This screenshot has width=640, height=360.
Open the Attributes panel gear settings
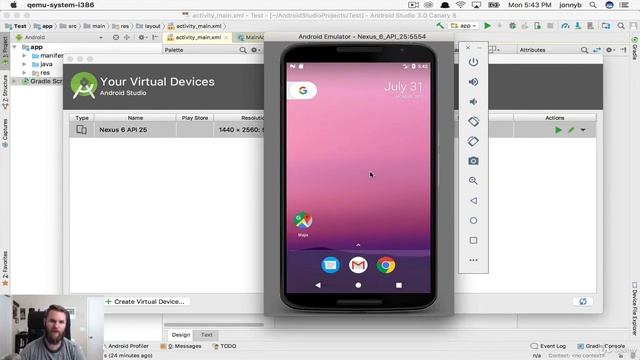point(609,50)
